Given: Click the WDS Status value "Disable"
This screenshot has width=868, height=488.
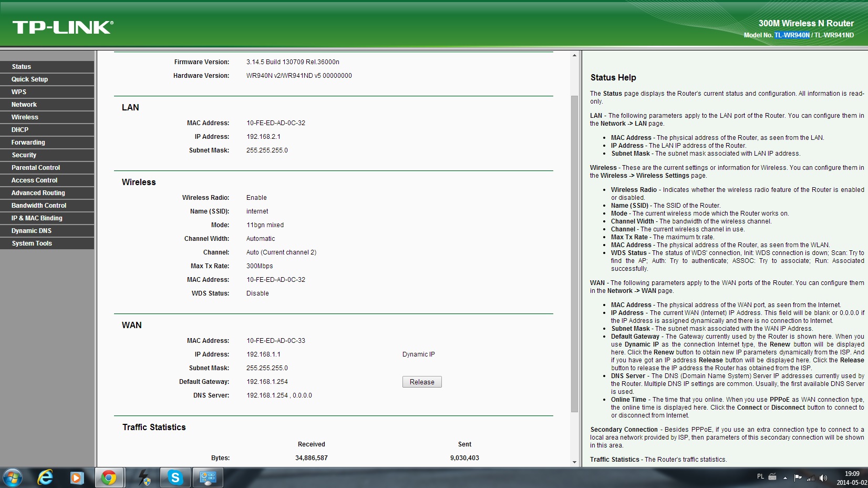Looking at the screenshot, I should tap(257, 293).
